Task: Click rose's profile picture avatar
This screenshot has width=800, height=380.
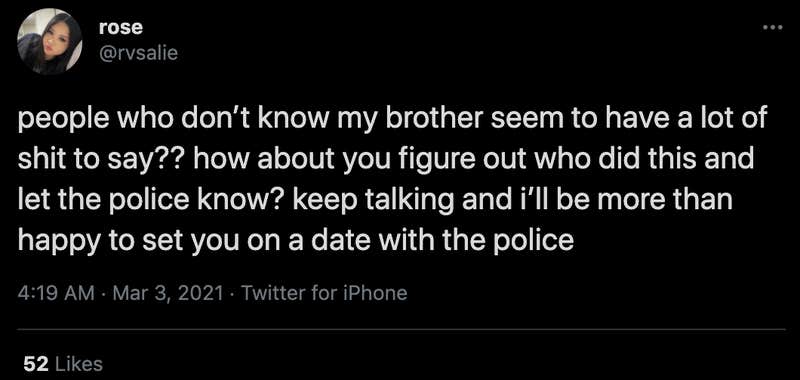Action: tap(49, 43)
